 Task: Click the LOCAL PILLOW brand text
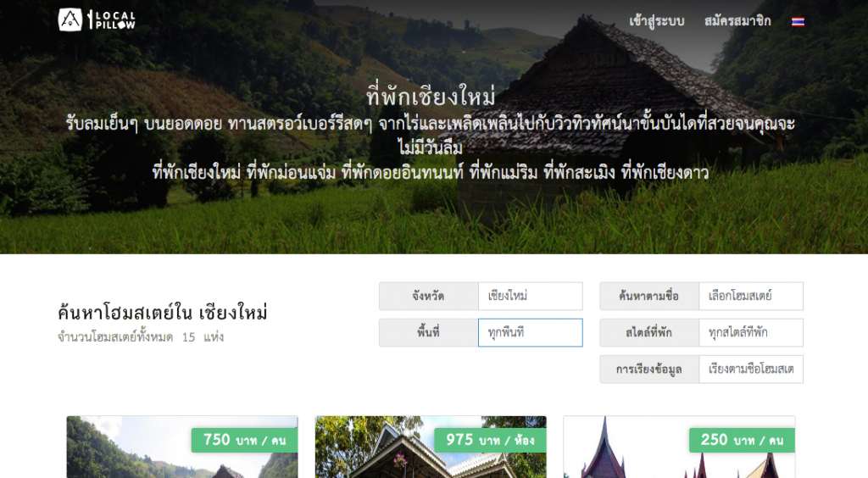(x=115, y=20)
